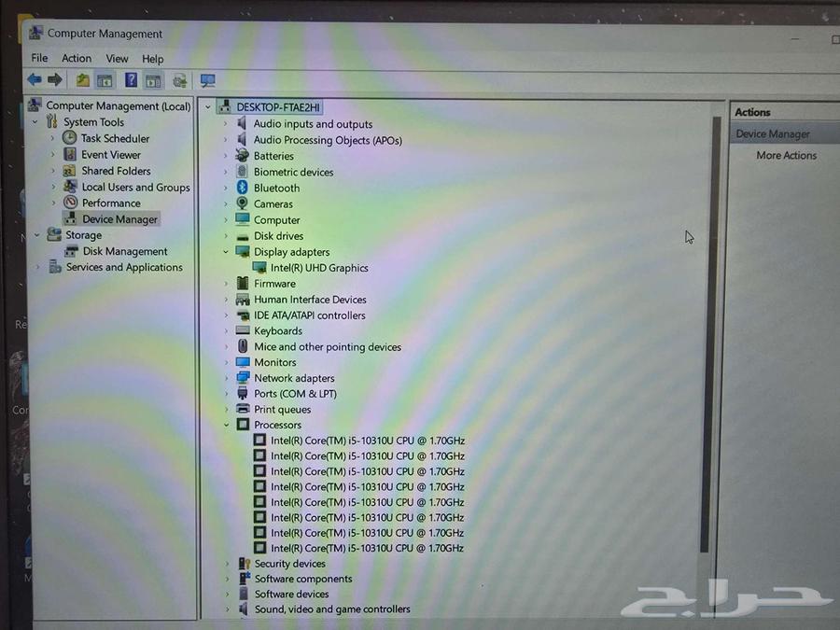Open Disk Management under Storage

point(125,251)
